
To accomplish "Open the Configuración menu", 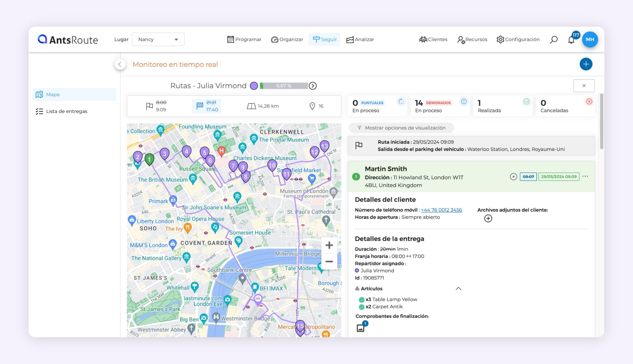I will (518, 40).
